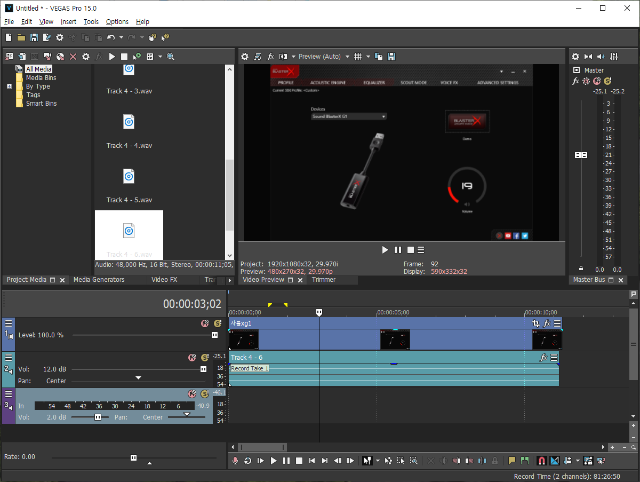Open the Project Media views dropdown arrow
Viewport: 640px width, 482px height.
tap(160, 57)
